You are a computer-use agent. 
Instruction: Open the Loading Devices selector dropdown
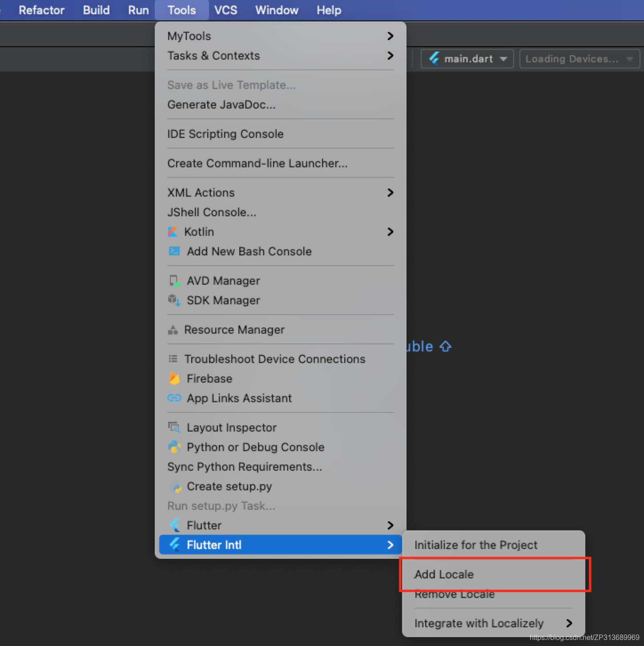pyautogui.click(x=580, y=59)
